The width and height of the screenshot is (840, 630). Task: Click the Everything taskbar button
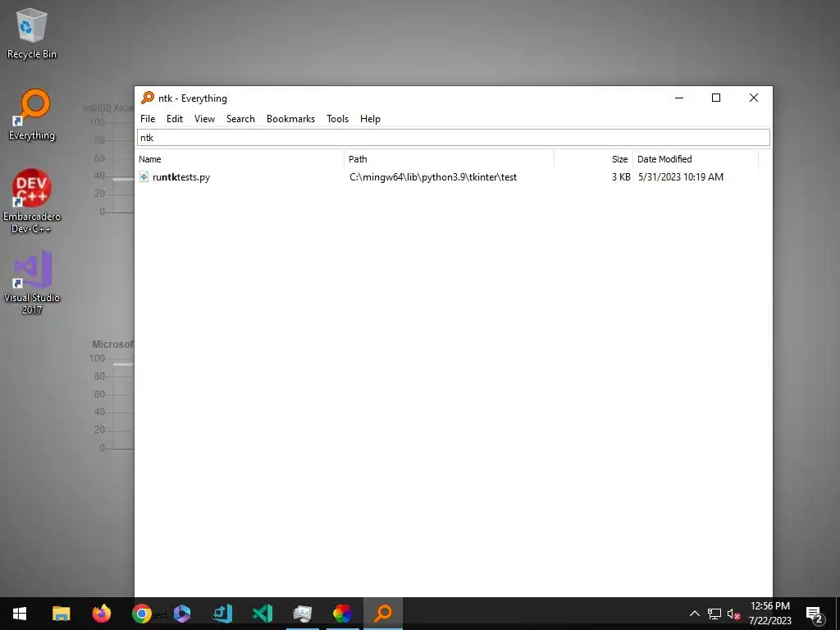click(383, 614)
